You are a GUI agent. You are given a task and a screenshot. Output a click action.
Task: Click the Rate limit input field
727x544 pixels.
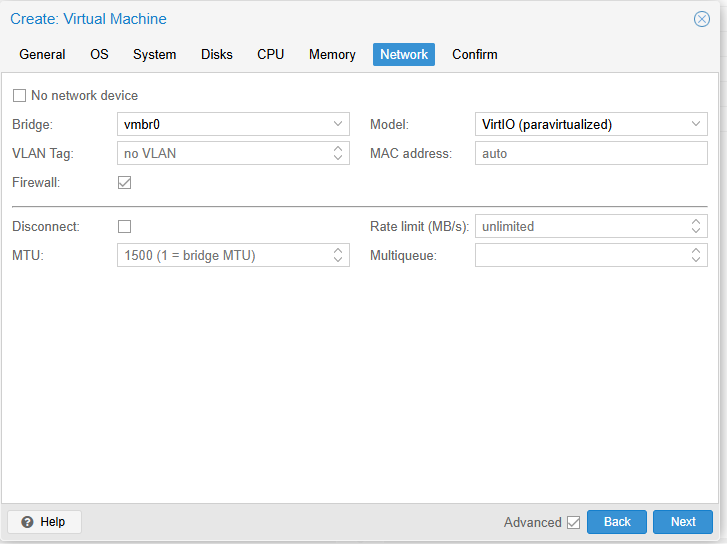click(x=580, y=226)
